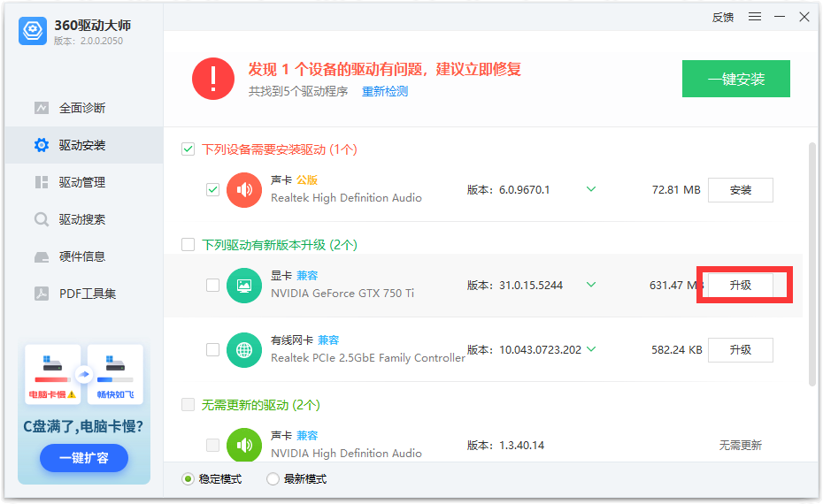Click the 版本: 2.0.0.2050 app version text
Screen dimensions: 823x504
point(88,41)
